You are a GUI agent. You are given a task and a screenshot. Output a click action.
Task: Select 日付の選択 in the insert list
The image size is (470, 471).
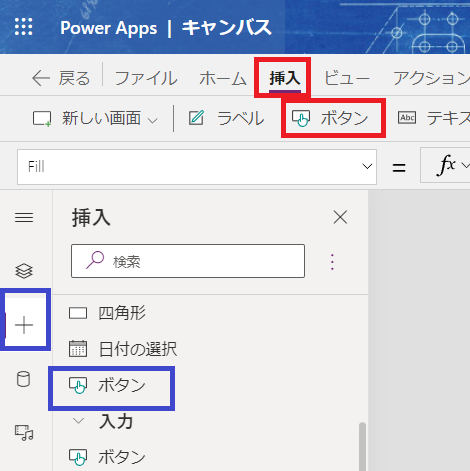tap(123, 349)
